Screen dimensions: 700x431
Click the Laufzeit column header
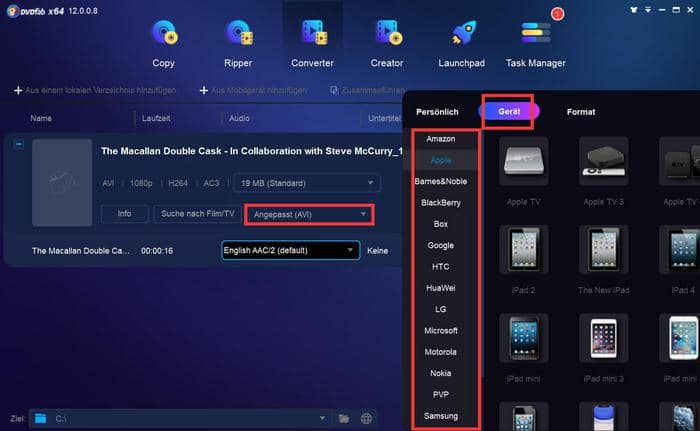tap(156, 118)
